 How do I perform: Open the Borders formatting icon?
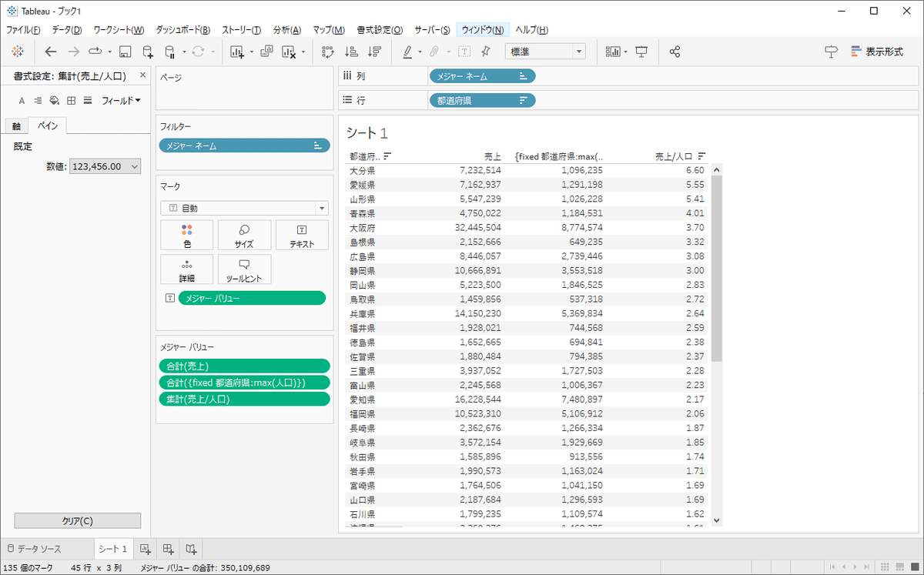tap(71, 100)
